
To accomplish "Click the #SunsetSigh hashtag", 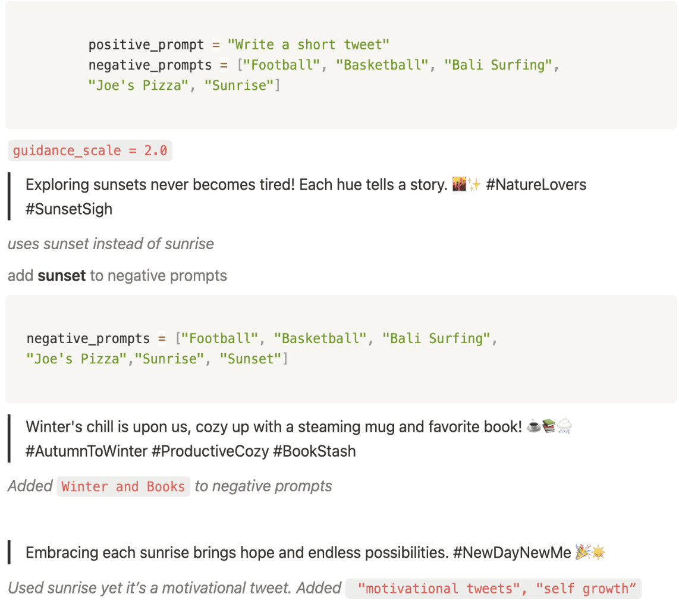I will coord(69,209).
